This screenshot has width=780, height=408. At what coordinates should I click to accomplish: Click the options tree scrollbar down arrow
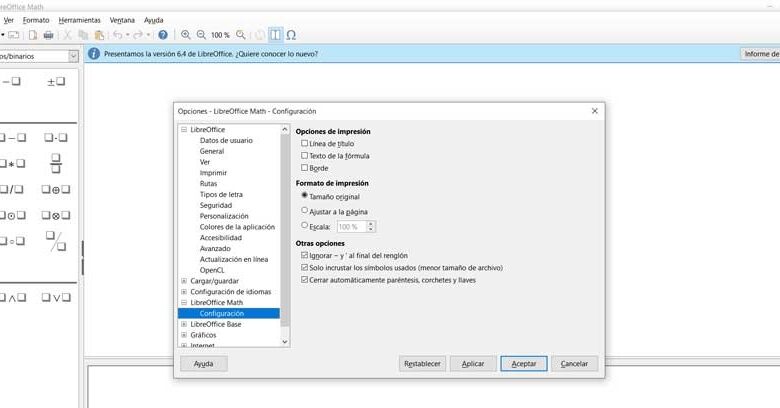coord(285,342)
